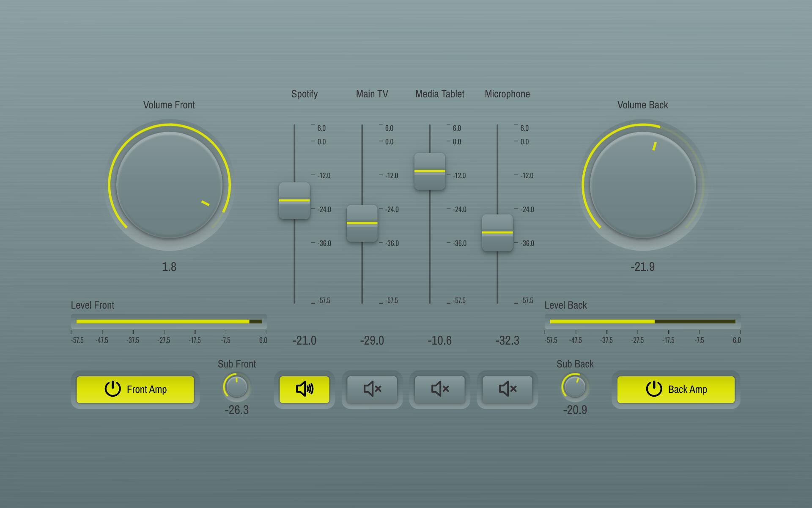Click the Media Tablet value -10.6

pyautogui.click(x=439, y=340)
